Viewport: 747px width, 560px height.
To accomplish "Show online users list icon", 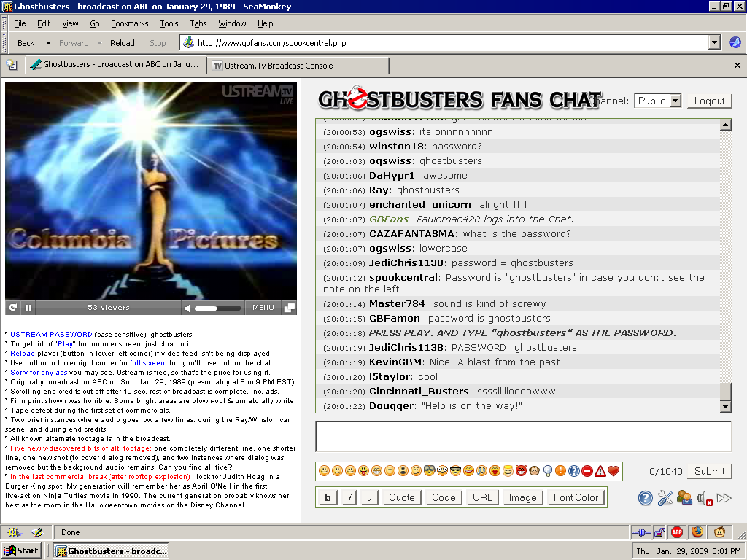I will (684, 498).
